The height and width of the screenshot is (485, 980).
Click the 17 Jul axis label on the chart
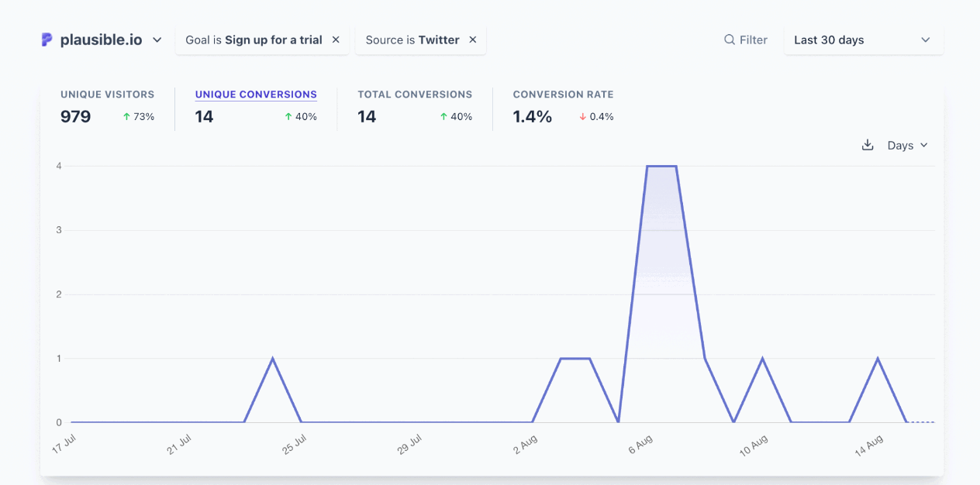click(64, 442)
